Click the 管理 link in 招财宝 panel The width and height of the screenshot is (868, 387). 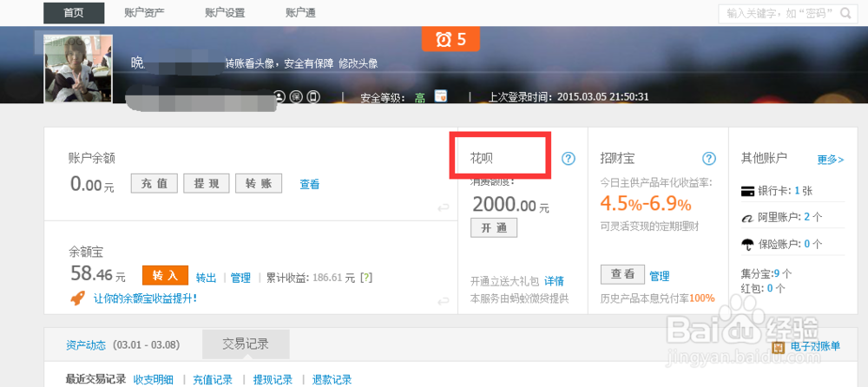[660, 276]
